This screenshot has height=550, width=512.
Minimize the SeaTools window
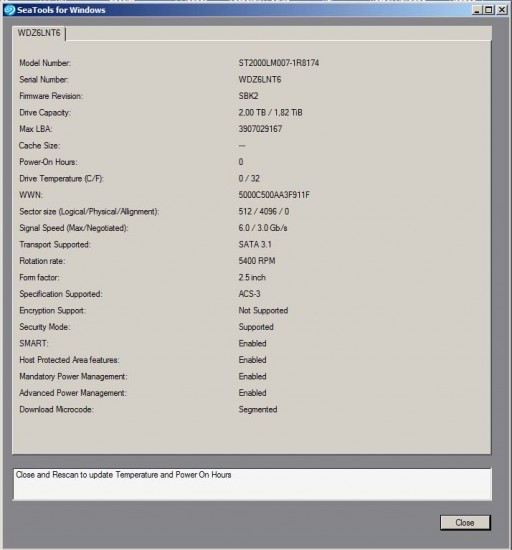click(x=476, y=10)
